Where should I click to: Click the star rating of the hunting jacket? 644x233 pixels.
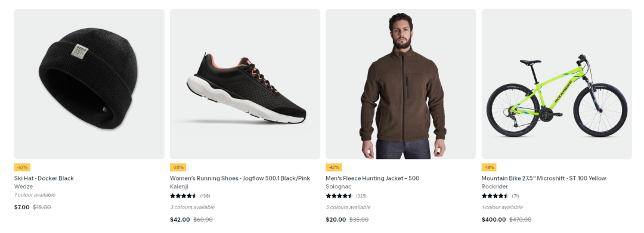[x=339, y=196]
